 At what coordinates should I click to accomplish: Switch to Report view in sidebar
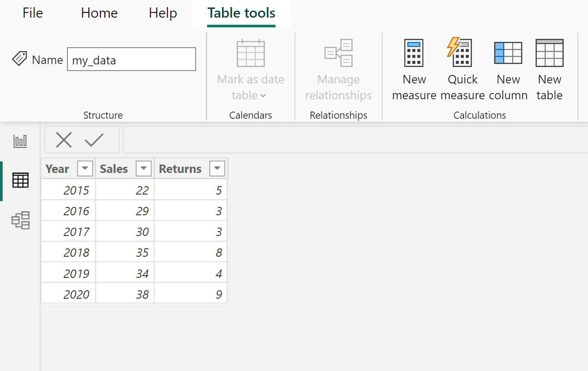(x=20, y=141)
